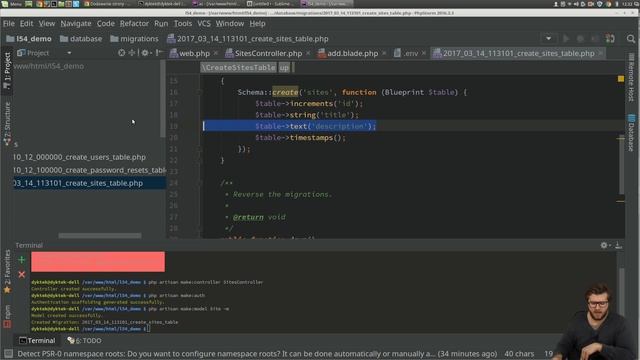Click Project panel horizontal scrollbar
The height and width of the screenshot is (360, 640).
coord(100,236)
